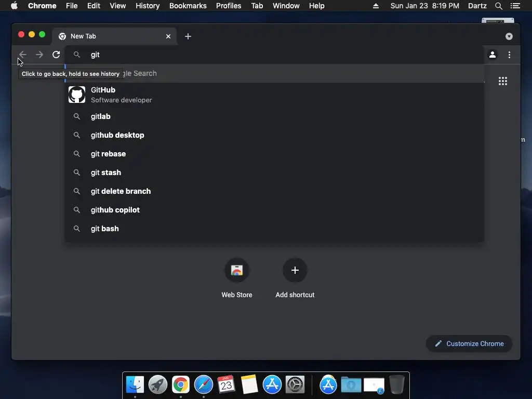The height and width of the screenshot is (399, 532).
Task: Click the forward navigation arrow
Action: coord(39,55)
